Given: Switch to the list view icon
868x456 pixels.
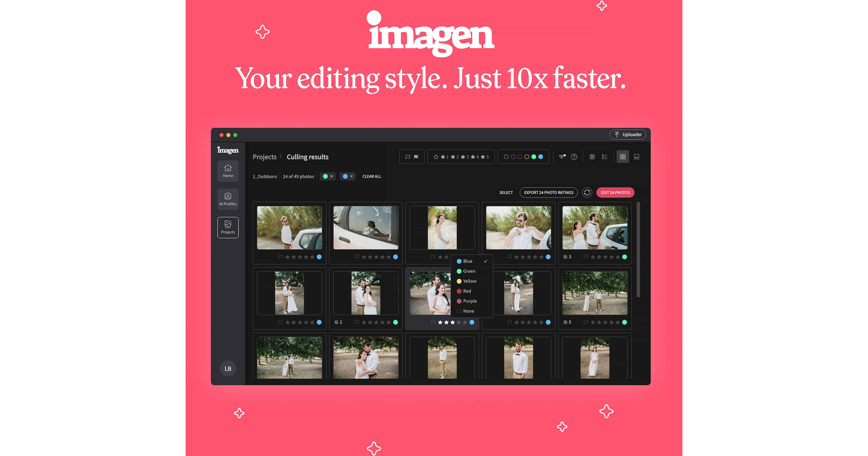Looking at the screenshot, I should coord(604,157).
